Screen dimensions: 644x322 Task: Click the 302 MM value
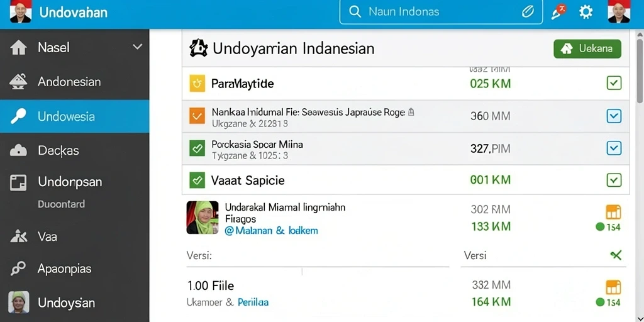click(491, 209)
